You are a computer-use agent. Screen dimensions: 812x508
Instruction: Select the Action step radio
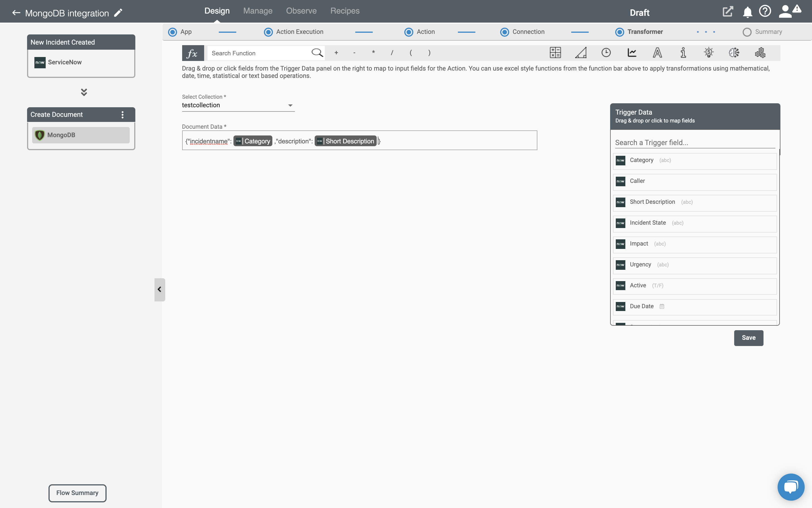coord(409,32)
